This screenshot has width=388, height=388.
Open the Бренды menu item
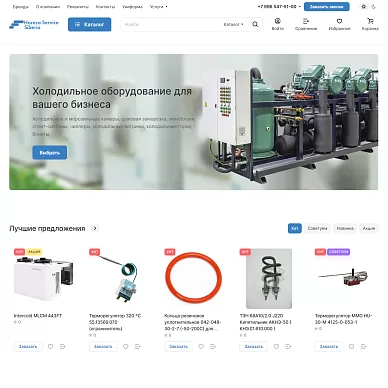[x=21, y=7]
